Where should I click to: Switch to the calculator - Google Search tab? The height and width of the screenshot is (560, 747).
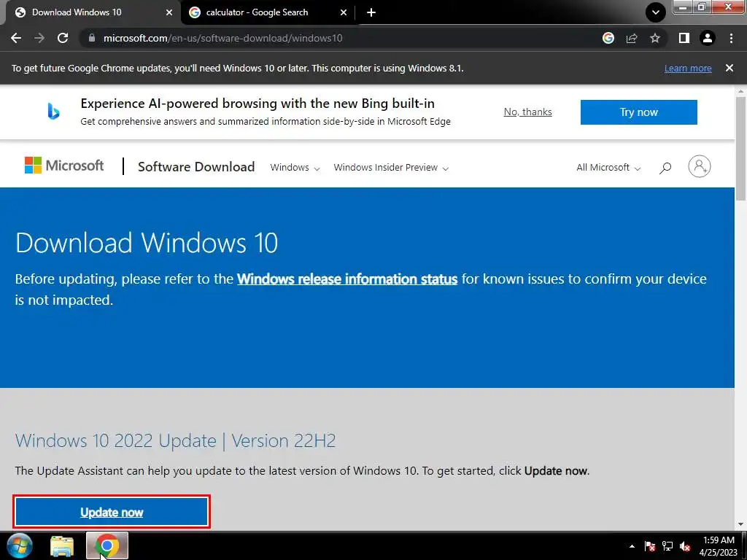pyautogui.click(x=268, y=12)
